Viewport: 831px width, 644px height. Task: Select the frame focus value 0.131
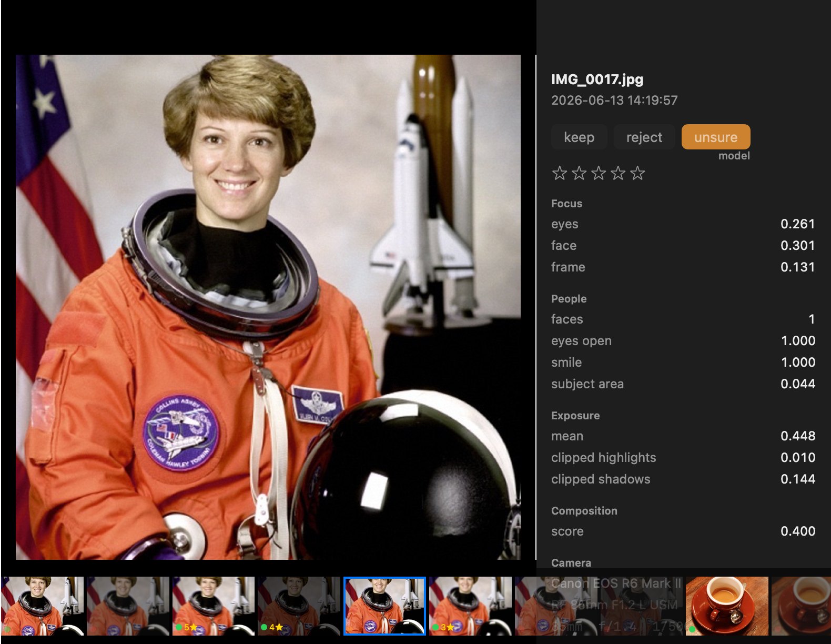797,267
